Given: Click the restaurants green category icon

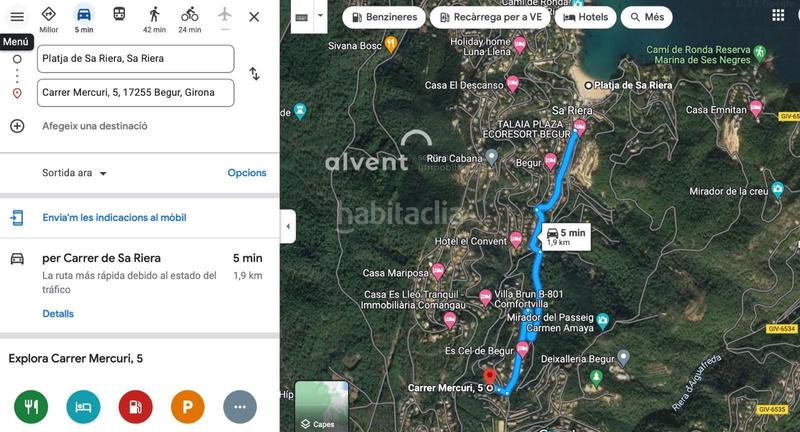Looking at the screenshot, I should tap(31, 406).
